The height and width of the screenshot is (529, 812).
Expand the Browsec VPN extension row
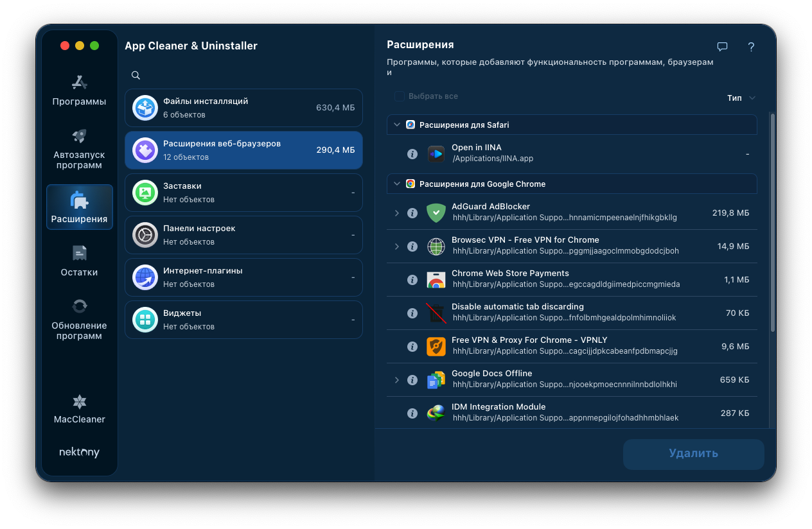click(396, 247)
